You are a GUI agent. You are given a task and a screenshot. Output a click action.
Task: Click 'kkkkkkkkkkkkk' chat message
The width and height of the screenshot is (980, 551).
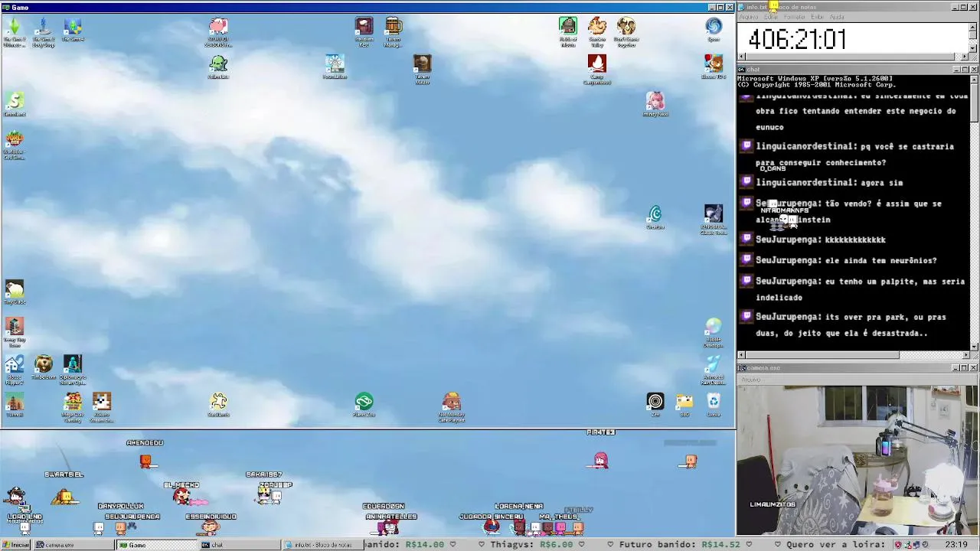(855, 240)
